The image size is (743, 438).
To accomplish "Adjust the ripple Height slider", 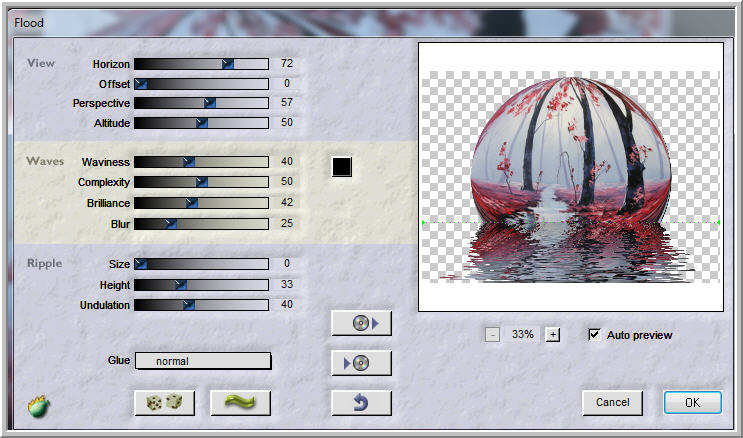I will (x=201, y=285).
